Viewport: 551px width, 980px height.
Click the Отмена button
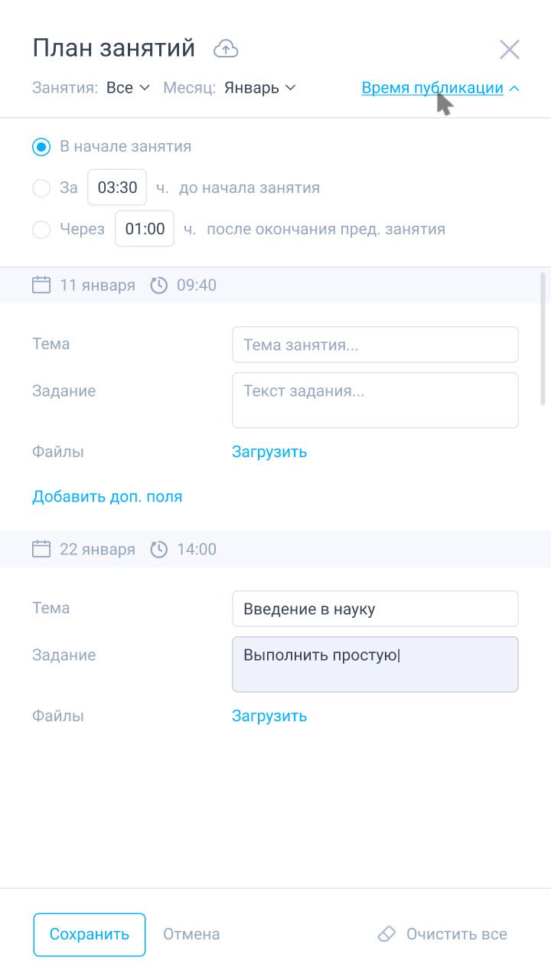pos(191,934)
